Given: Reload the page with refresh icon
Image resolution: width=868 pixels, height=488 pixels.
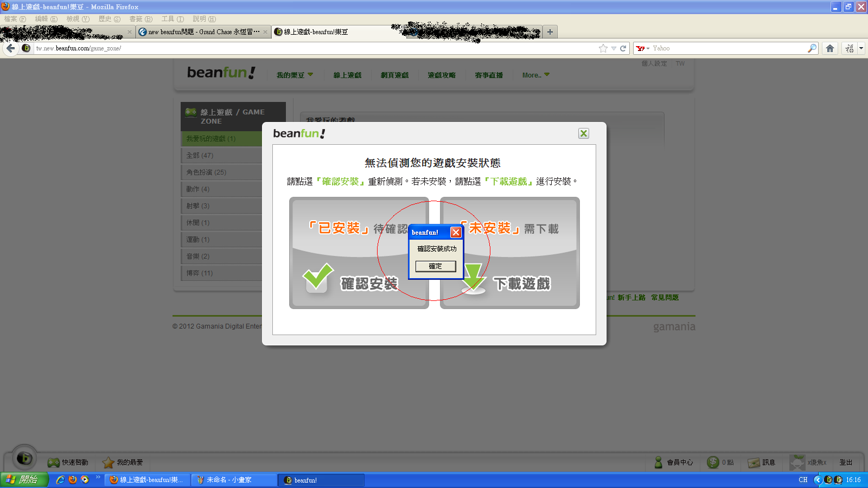Looking at the screenshot, I should point(623,48).
